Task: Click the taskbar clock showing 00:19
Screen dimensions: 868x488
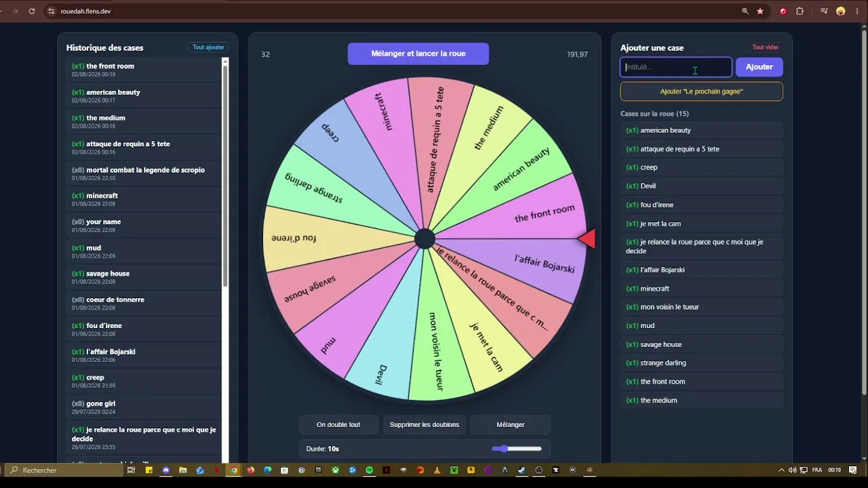Action: coord(835,470)
